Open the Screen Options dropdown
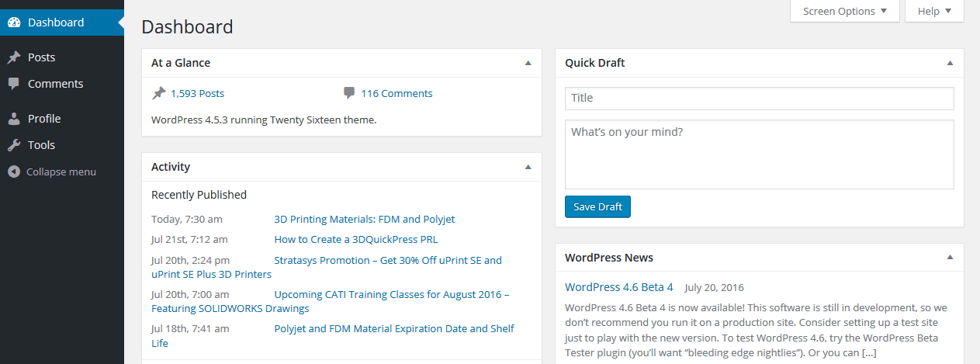The height and width of the screenshot is (364, 980). pos(845,11)
